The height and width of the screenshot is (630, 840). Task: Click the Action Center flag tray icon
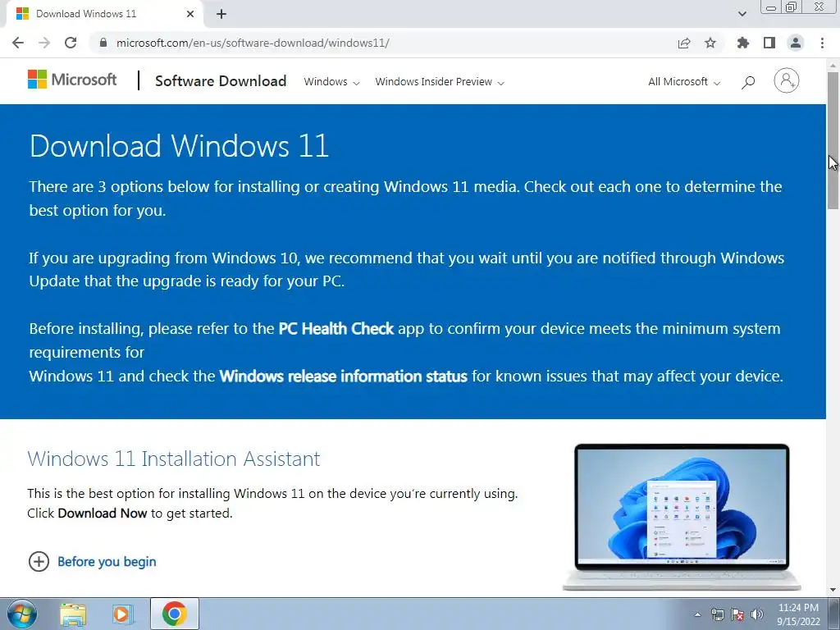pos(737,614)
